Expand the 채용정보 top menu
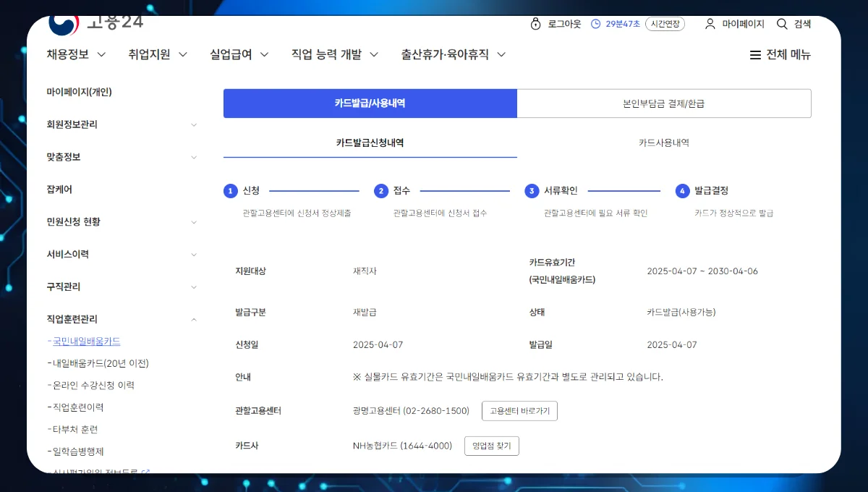This screenshot has height=492, width=868. tap(76, 54)
